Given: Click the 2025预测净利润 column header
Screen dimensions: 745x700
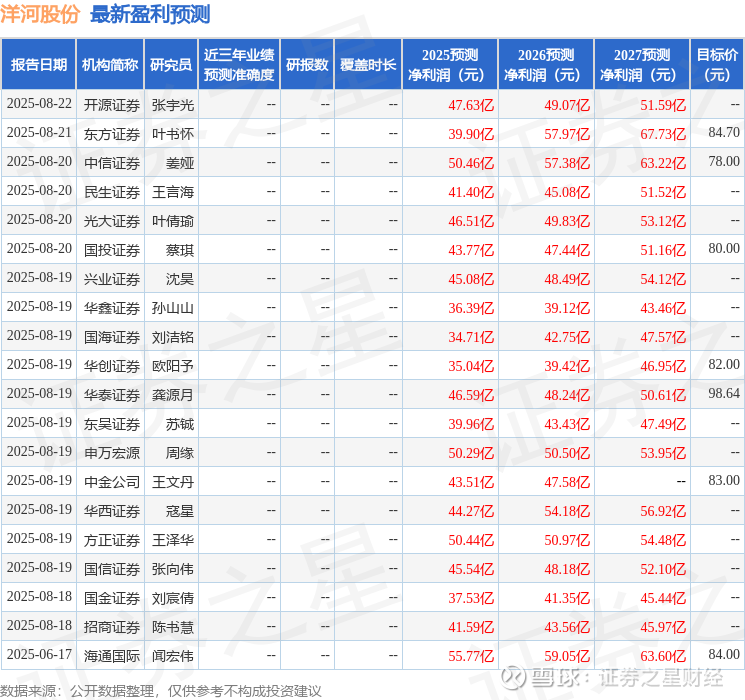Looking at the screenshot, I should pos(449,64).
